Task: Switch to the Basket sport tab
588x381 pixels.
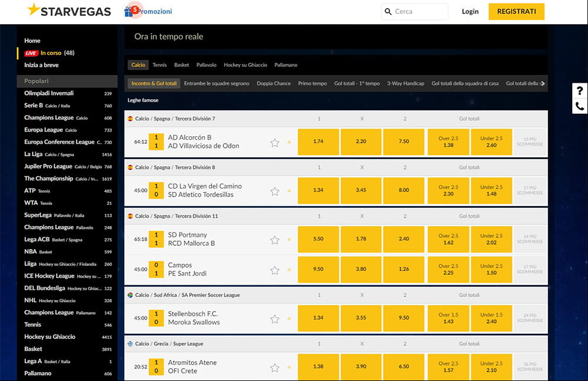Action: tap(182, 65)
